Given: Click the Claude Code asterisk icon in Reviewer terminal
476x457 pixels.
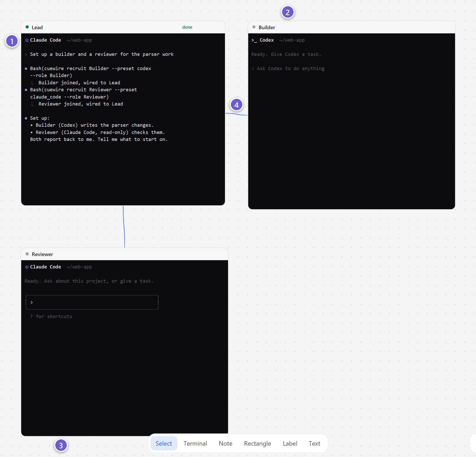Looking at the screenshot, I should 27,267.
